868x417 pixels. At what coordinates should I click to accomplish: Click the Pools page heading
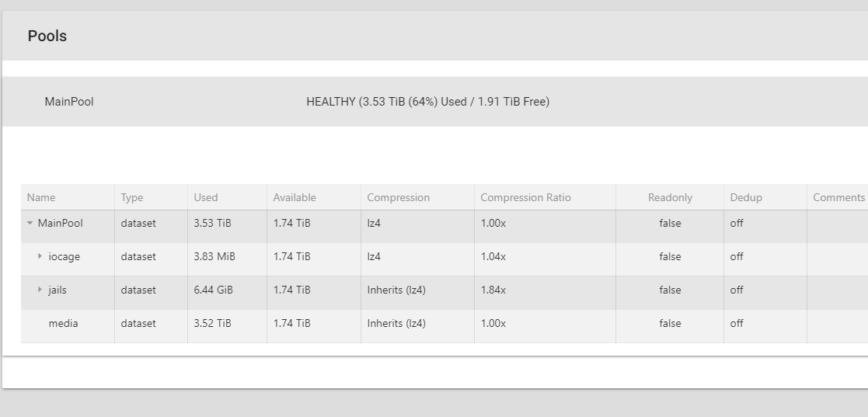point(47,36)
